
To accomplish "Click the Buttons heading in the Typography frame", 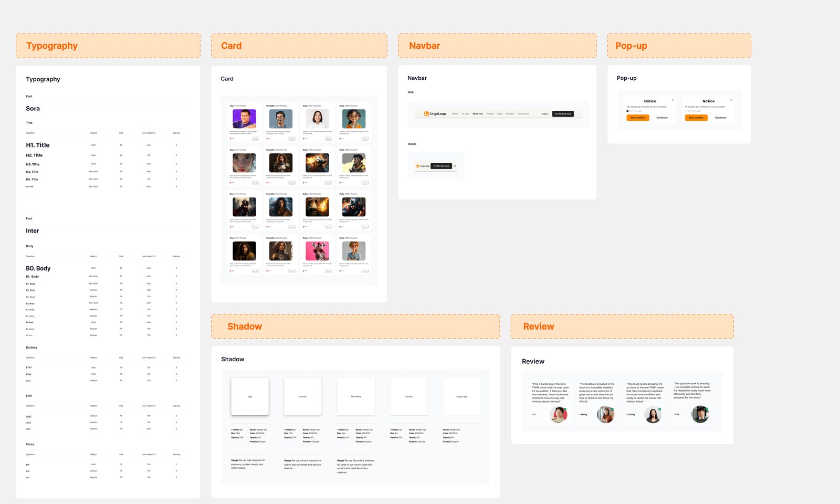I will click(31, 348).
